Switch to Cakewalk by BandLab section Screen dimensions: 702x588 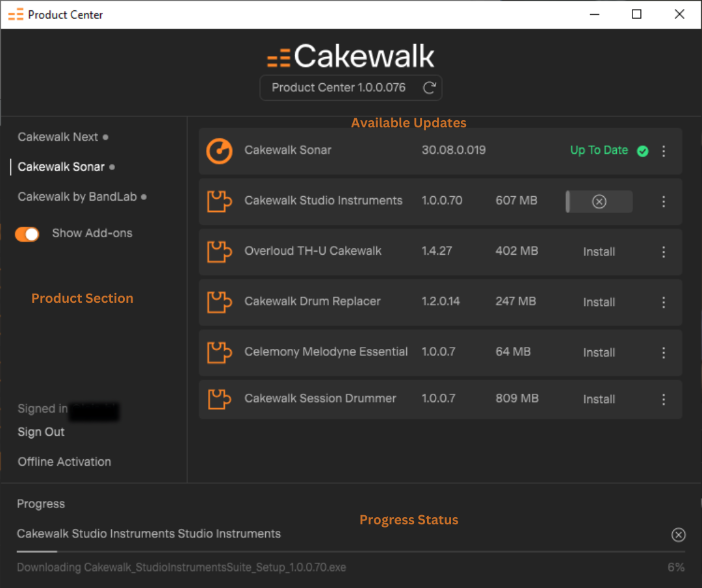[x=77, y=197]
